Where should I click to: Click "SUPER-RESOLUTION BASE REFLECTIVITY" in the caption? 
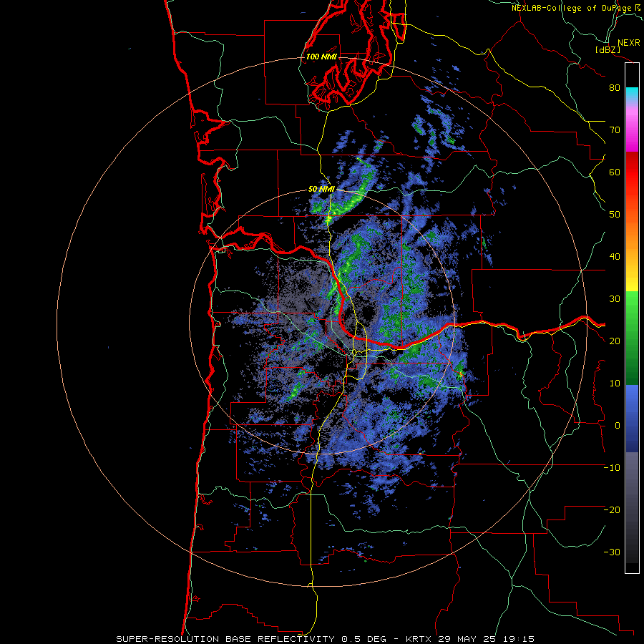click(225, 639)
